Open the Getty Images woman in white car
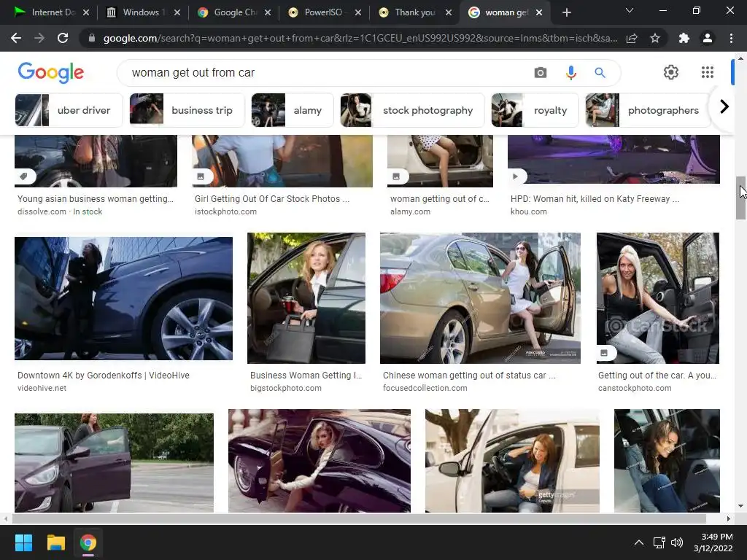Screen dimensions: 747x560 [x=512, y=461]
